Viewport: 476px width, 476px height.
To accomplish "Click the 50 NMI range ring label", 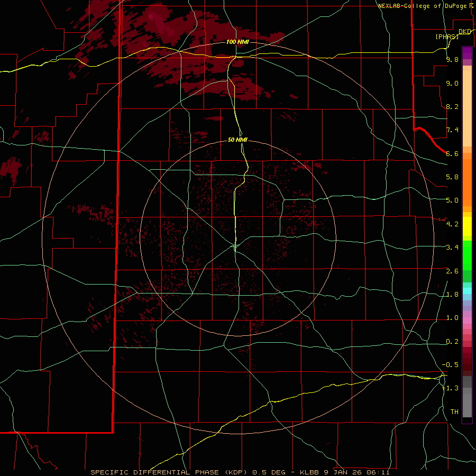I will pos(237,140).
